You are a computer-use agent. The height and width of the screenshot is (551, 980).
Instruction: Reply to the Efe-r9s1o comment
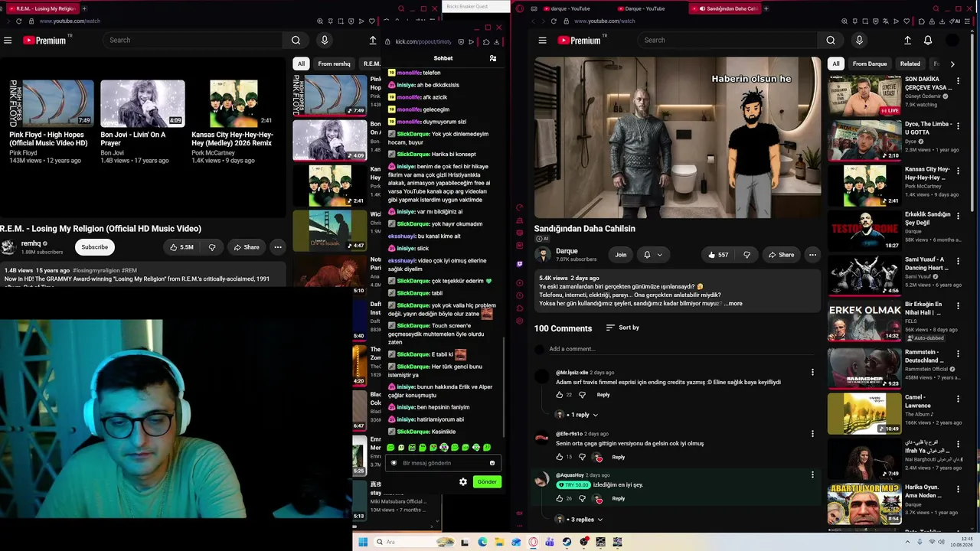pos(619,457)
